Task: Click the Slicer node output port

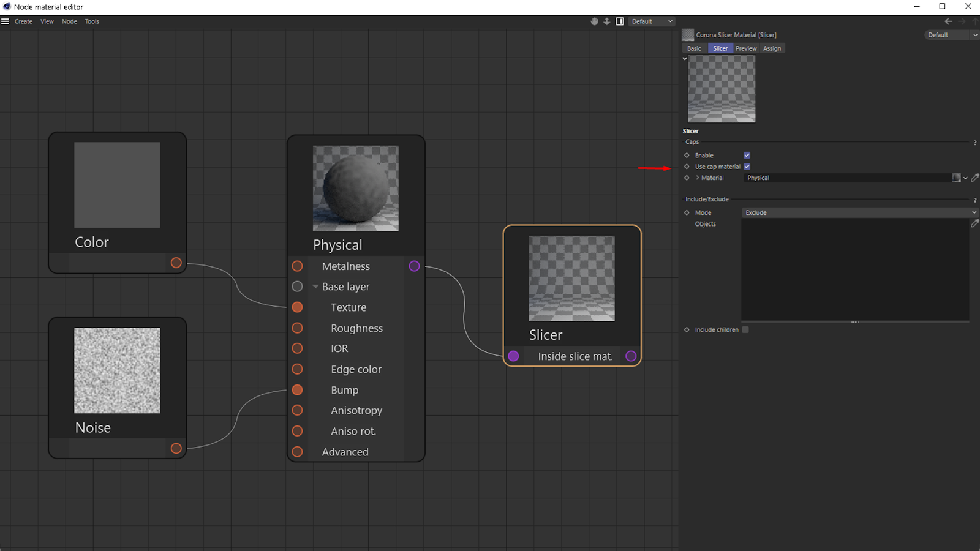Action: (x=631, y=356)
